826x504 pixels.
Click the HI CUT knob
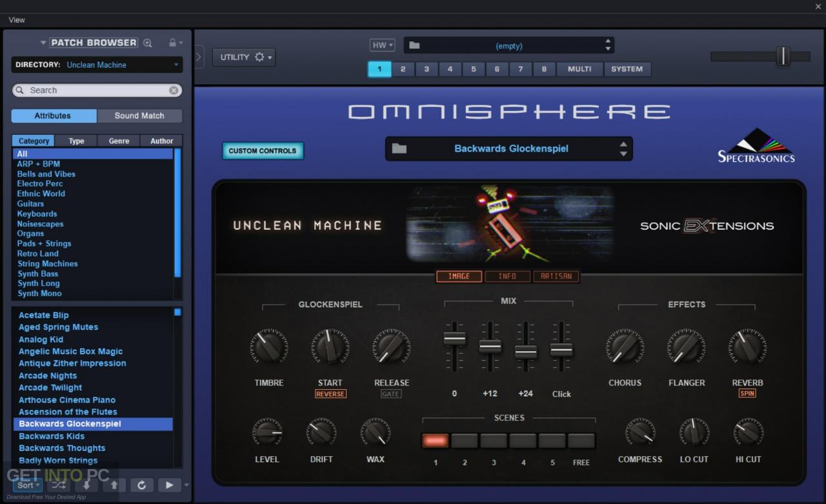coord(748,432)
